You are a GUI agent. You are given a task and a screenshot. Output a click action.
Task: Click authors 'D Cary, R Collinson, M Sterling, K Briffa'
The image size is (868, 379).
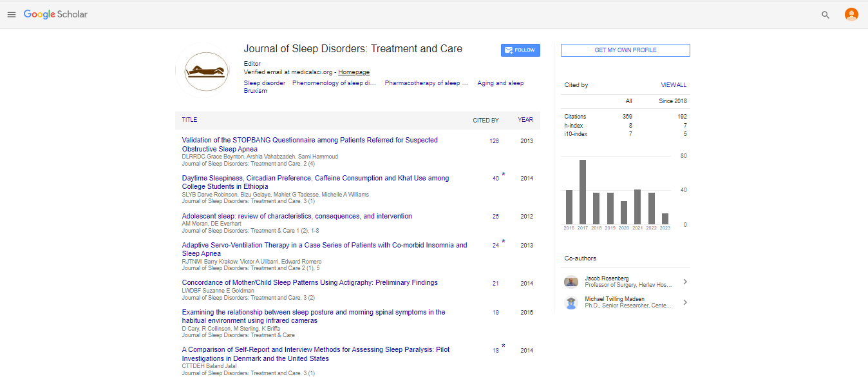pyautogui.click(x=231, y=329)
